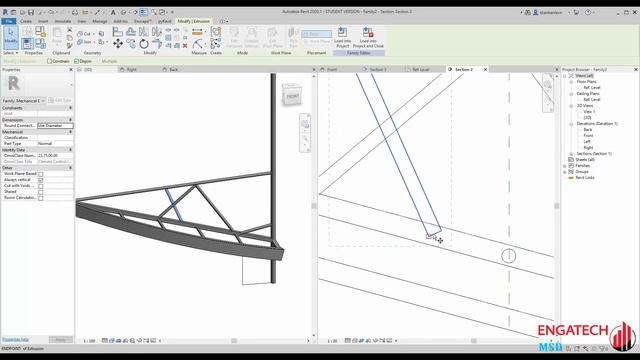
Task: Click the Text (A) icon in quick access toolbar
Action: [113, 12]
